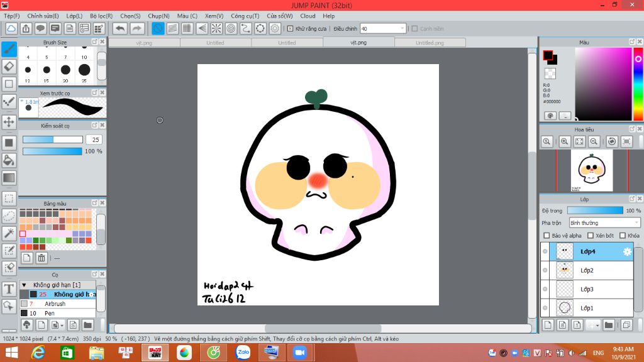Select the Eraser tool in left toolbar
The image size is (644, 362).
point(9,66)
